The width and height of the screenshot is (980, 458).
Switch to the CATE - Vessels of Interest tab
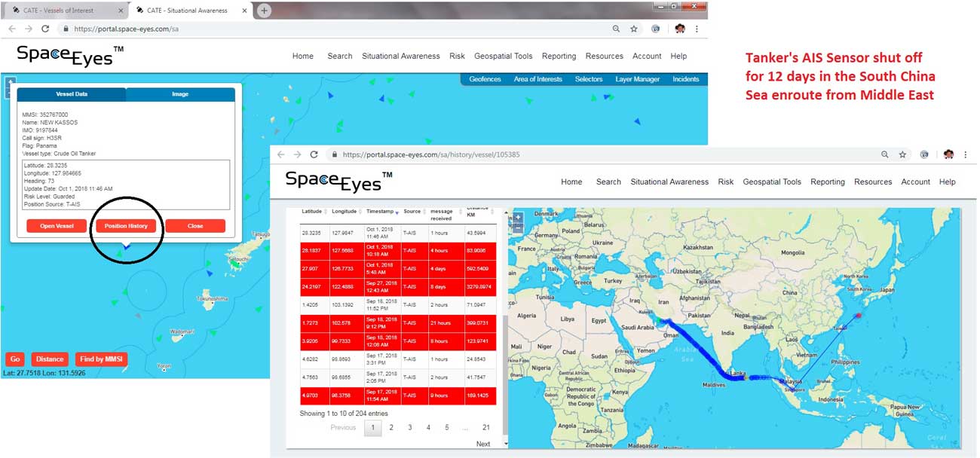(60, 11)
